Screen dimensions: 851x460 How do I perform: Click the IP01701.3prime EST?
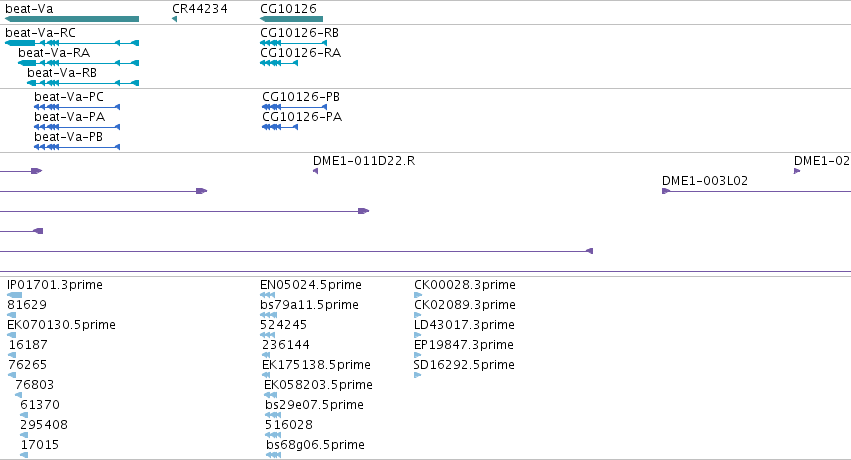[x=15, y=295]
